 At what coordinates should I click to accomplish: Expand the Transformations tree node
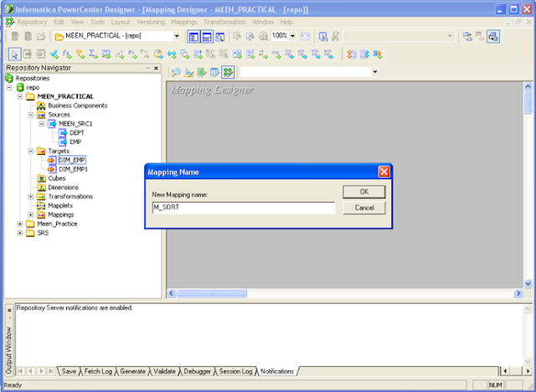pyautogui.click(x=30, y=197)
